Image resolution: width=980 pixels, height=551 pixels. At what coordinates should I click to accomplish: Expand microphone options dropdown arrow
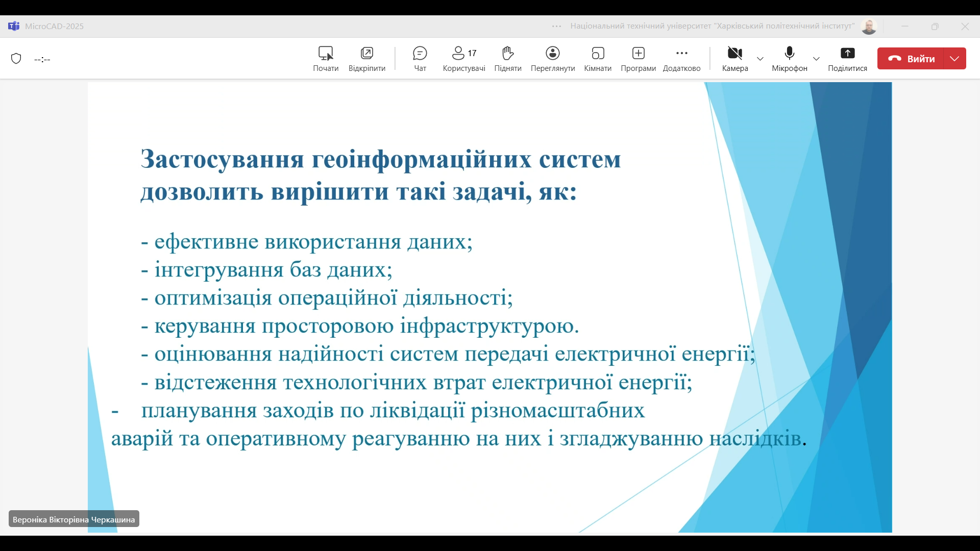tap(816, 59)
